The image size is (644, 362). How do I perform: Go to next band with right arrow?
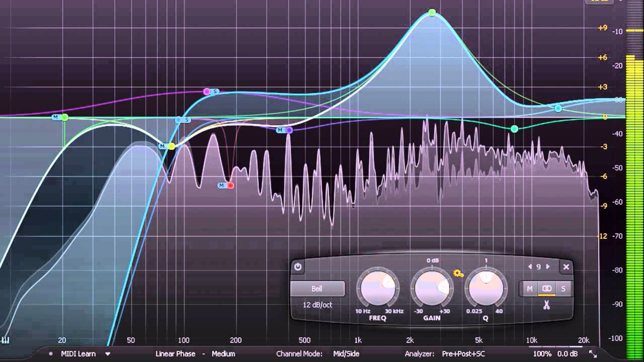point(548,267)
